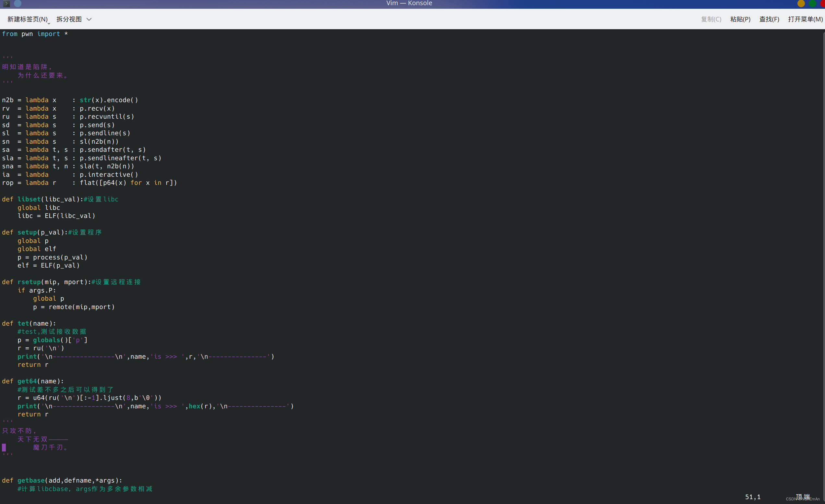Click the 'n2b = lambda x' line
The image size is (825, 504).
pyautogui.click(x=70, y=100)
